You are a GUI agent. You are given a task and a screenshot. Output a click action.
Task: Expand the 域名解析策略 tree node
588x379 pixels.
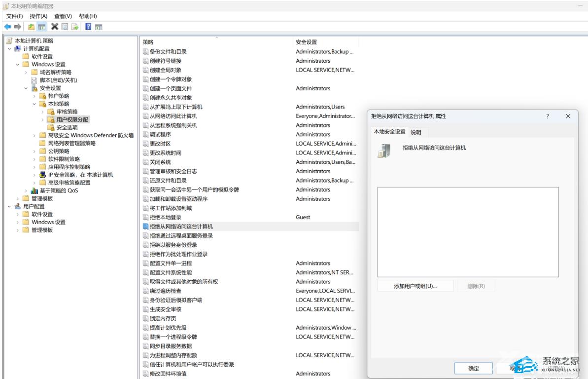pos(26,73)
